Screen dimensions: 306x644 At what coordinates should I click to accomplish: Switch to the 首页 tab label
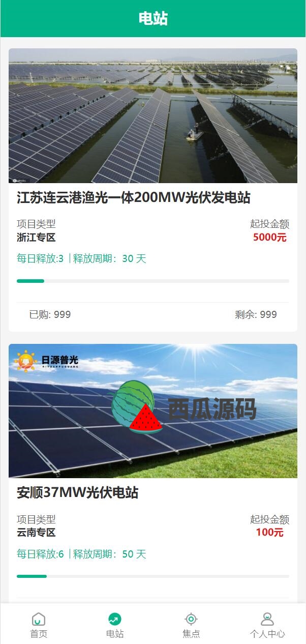click(x=39, y=634)
